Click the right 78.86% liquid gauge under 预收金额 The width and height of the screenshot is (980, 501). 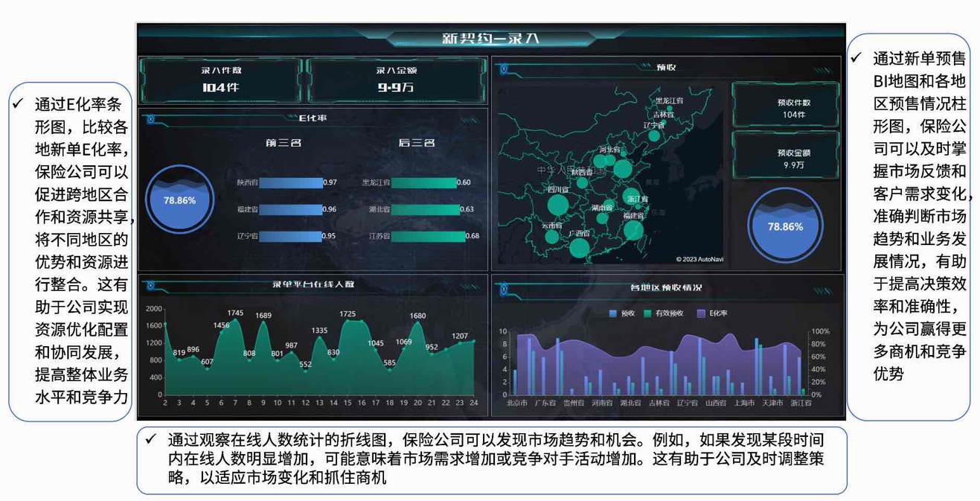point(785,226)
